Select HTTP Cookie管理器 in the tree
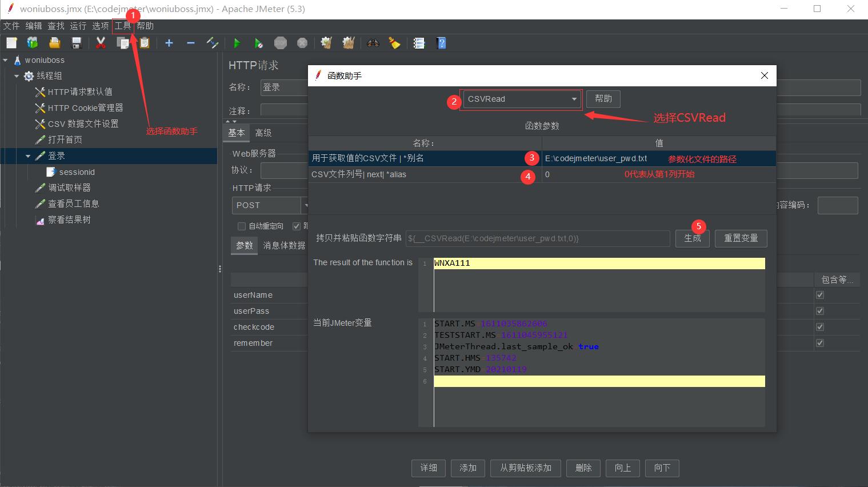868x487 pixels. coord(85,108)
